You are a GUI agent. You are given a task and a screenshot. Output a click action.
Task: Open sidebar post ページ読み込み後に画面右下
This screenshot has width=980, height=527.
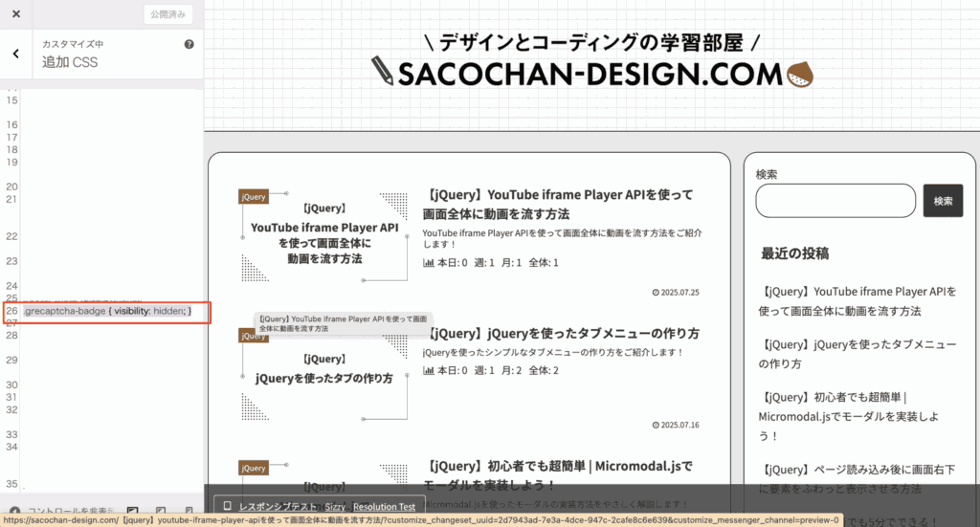point(857,479)
